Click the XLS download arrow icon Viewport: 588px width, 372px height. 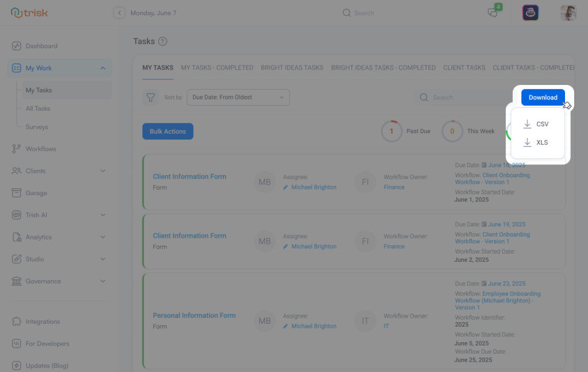[527, 142]
